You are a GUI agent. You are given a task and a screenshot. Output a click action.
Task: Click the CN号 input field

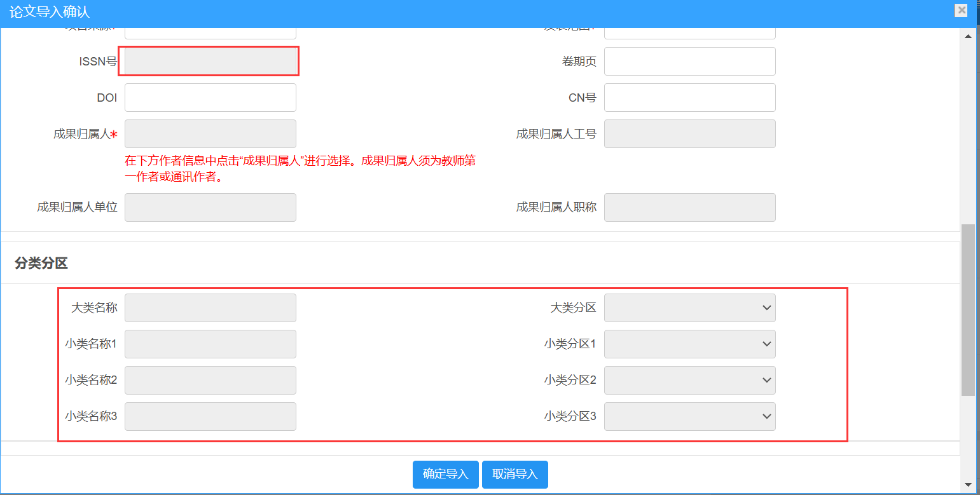coord(689,98)
